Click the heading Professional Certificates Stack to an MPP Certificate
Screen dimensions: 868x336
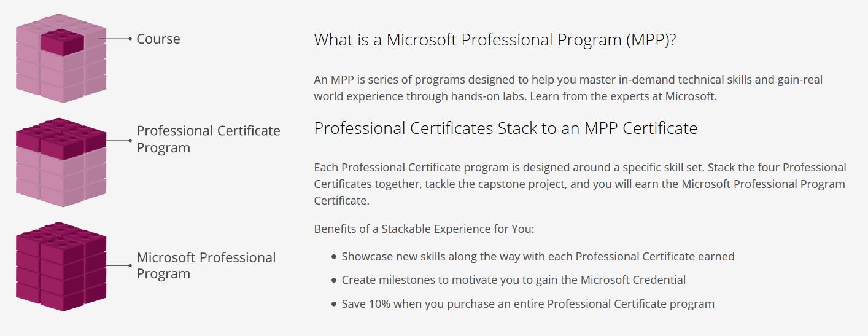506,128
